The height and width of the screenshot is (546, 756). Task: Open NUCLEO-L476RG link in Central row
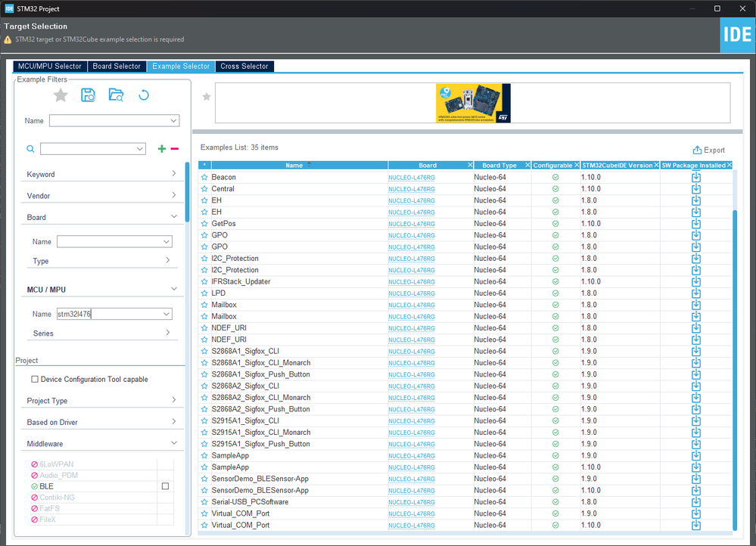[411, 189]
